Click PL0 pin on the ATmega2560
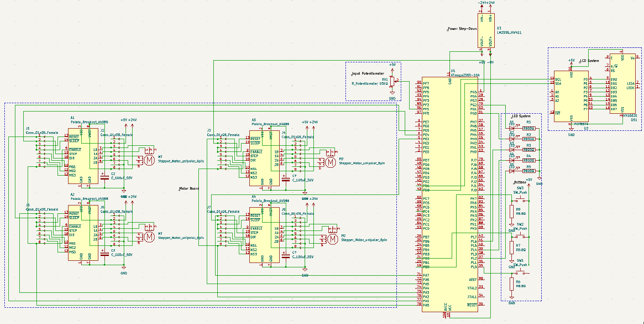This screenshot has width=644, height=324. tap(474, 266)
